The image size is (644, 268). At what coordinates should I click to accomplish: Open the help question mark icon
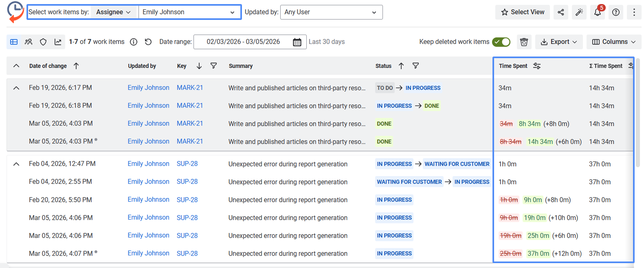[616, 12]
